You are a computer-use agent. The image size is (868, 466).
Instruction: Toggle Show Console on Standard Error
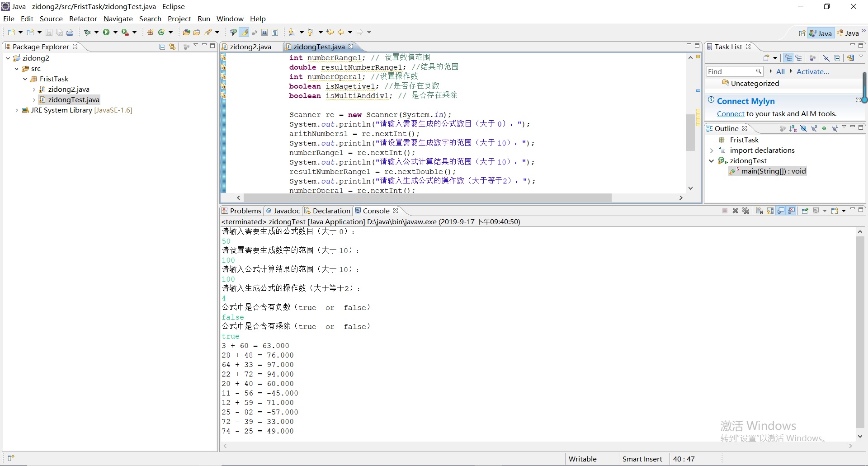[x=791, y=211]
